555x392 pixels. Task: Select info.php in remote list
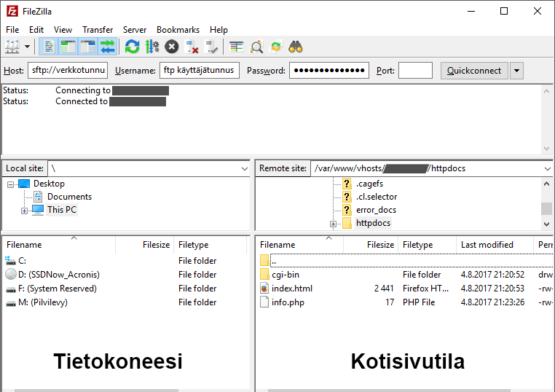click(405, 302)
